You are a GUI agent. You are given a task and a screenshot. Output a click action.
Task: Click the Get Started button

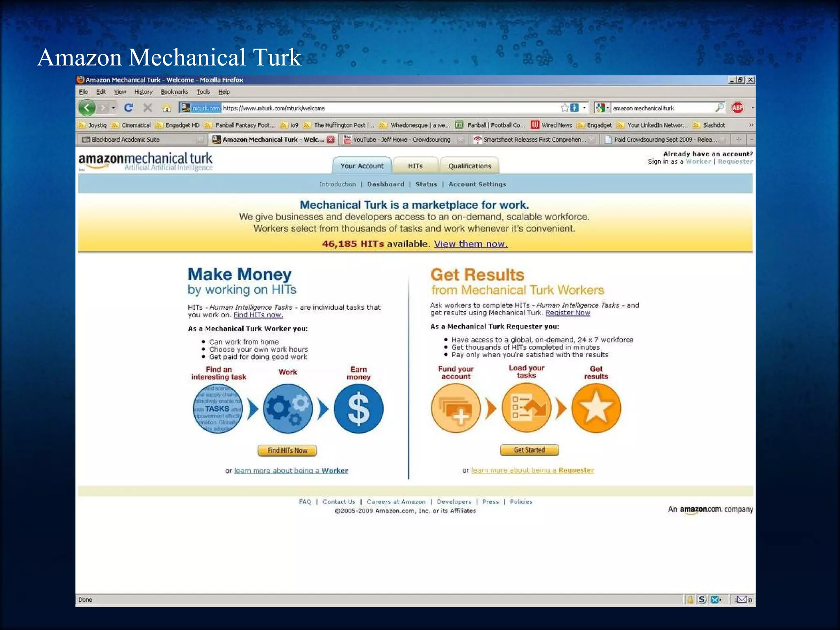529,450
